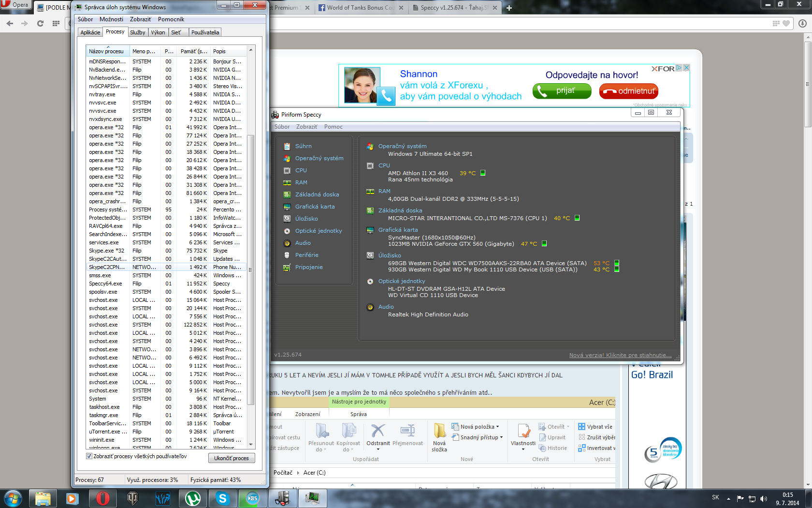The image size is (812, 508).
Task: Click Task Manager icon on the taskbar
Action: [313, 498]
